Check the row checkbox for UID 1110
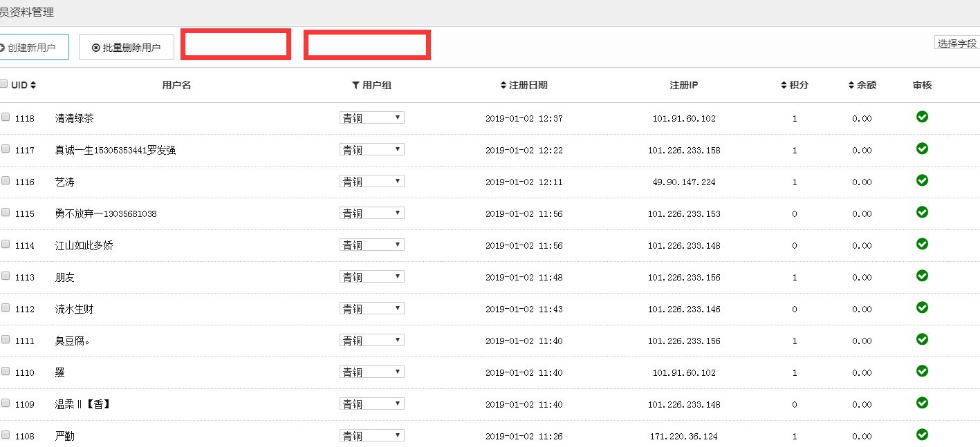The height and width of the screenshot is (447, 980). pyautogui.click(x=6, y=372)
